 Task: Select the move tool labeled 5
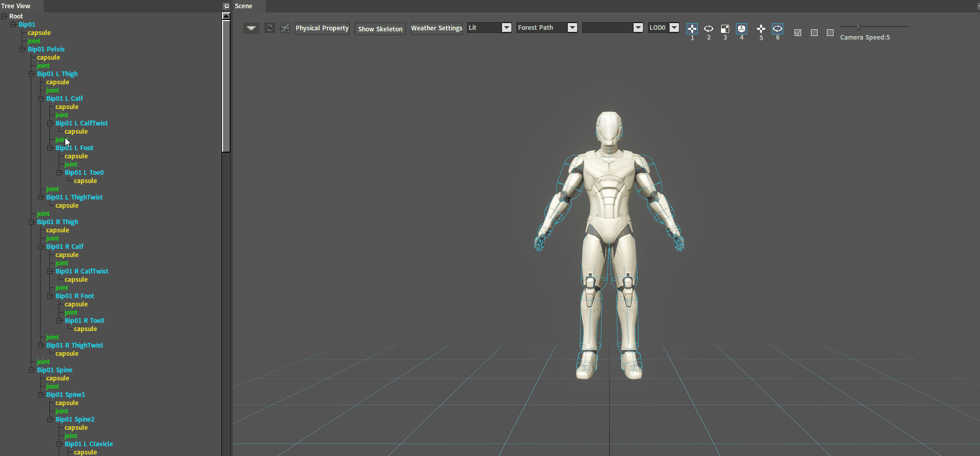tap(761, 29)
